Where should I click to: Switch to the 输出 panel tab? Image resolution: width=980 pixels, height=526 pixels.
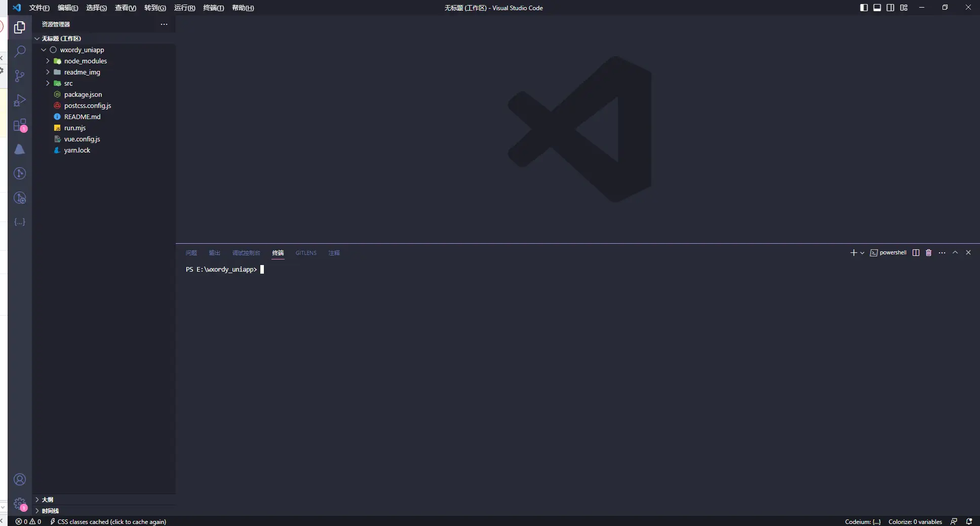coord(215,253)
